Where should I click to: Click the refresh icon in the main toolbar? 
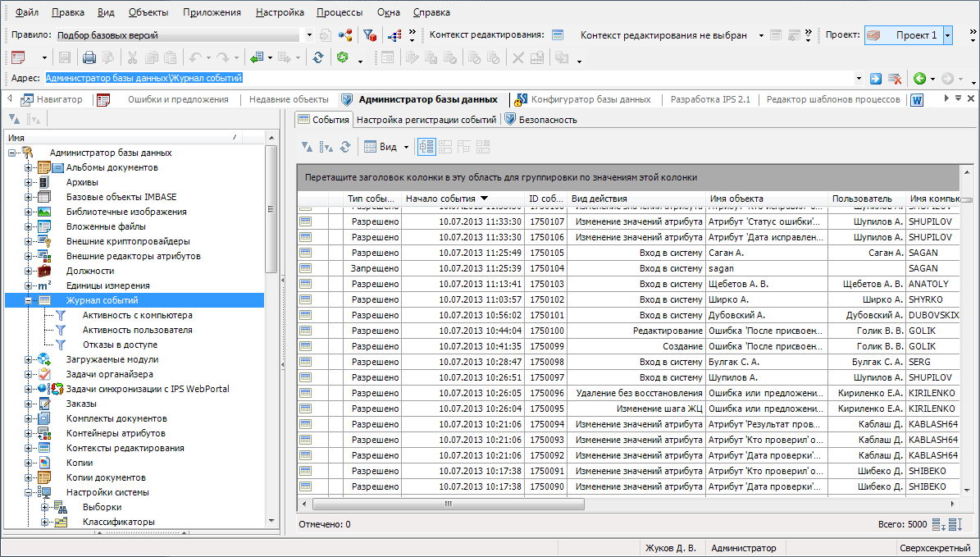coord(317,57)
